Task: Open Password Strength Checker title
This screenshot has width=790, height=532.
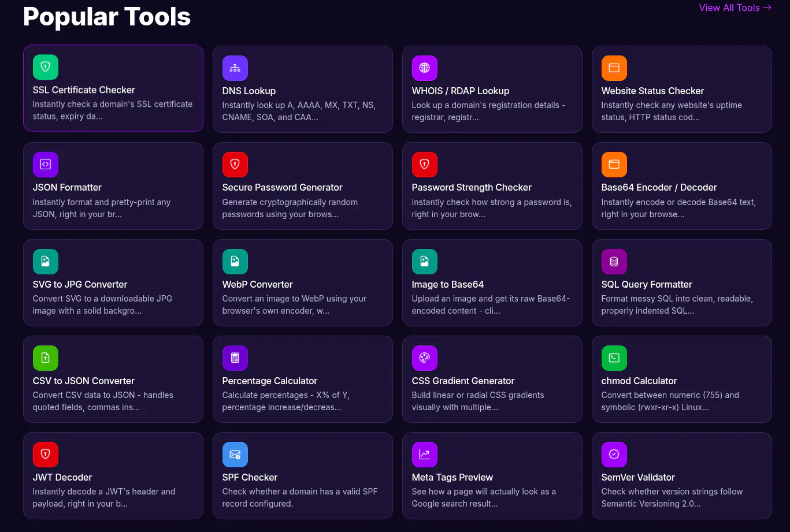Action: point(472,187)
